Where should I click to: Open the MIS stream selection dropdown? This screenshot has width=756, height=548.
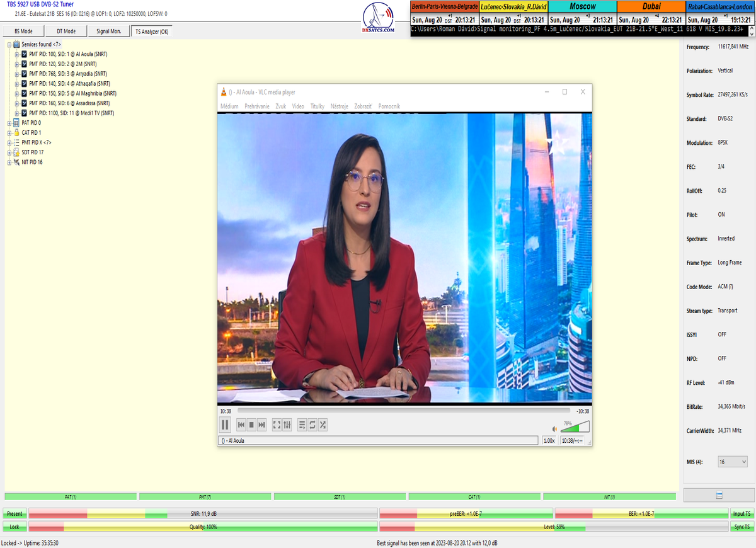(x=733, y=462)
